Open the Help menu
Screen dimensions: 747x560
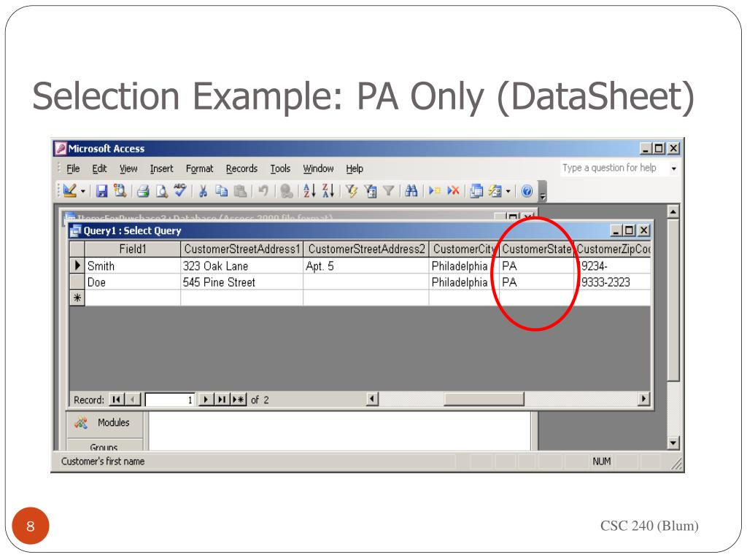[355, 168]
